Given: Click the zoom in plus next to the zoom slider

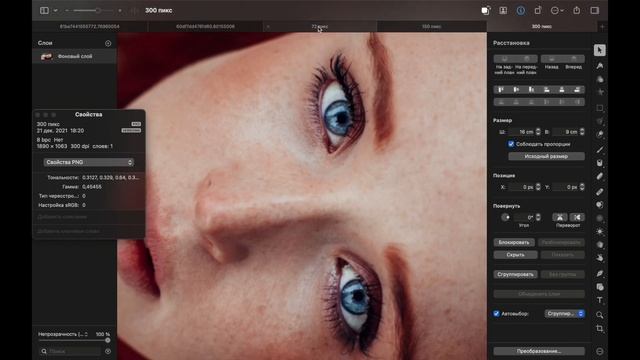Looking at the screenshot, I should (x=120, y=11).
